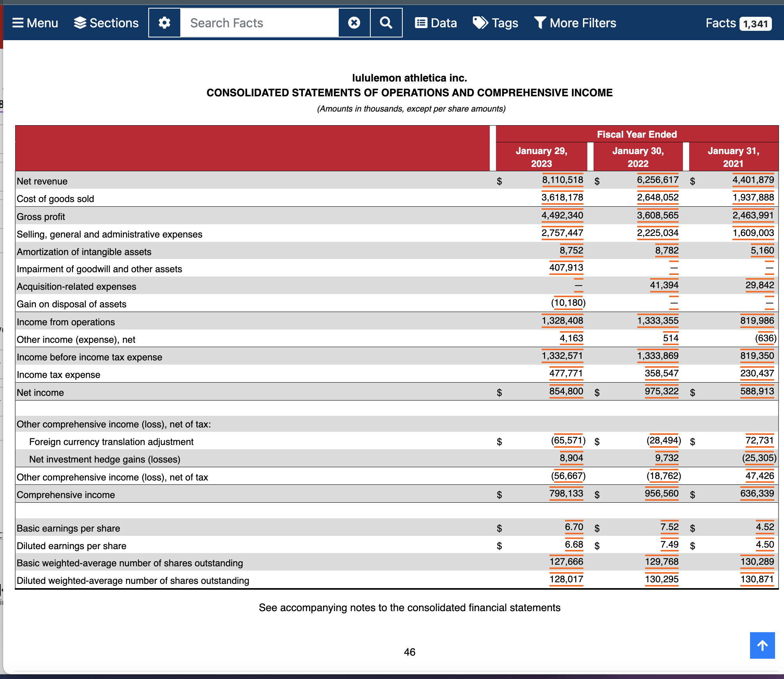784x679 pixels.
Task: Select Other income value 514
Action: click(x=671, y=338)
